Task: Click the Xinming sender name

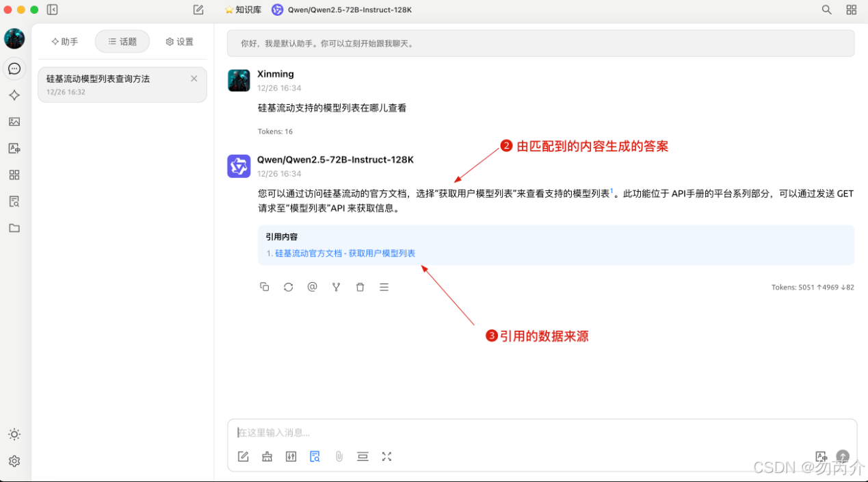Action: pos(276,74)
